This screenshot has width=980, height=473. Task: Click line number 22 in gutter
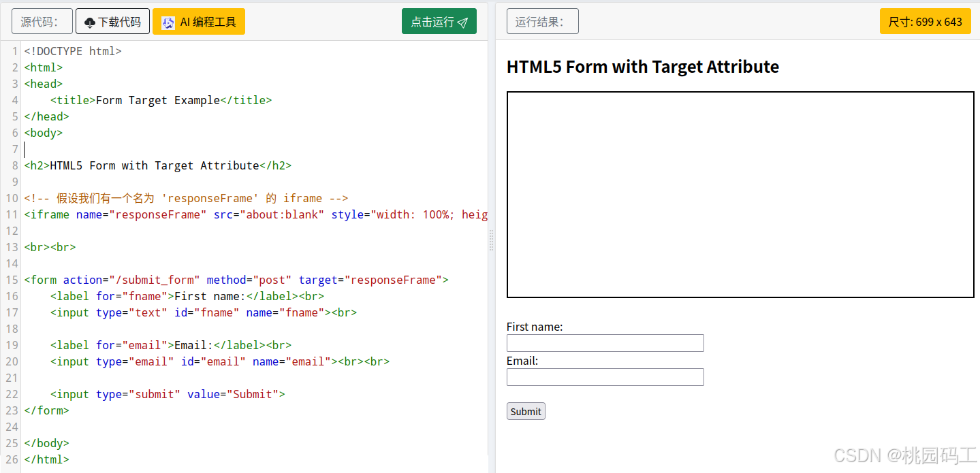point(12,394)
